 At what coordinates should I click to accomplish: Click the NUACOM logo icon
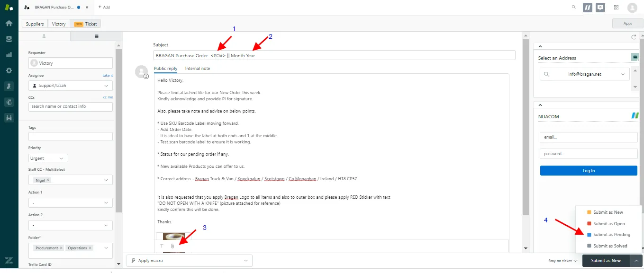pos(635,115)
